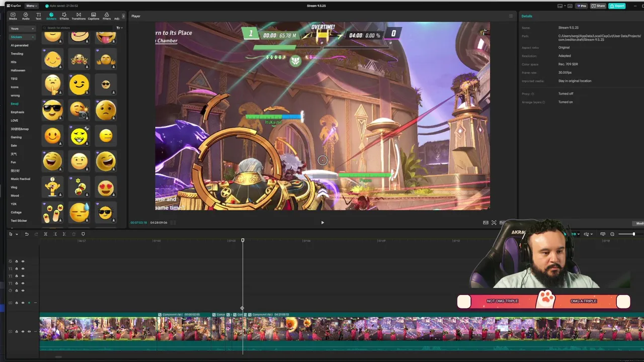Screen dimensions: 644x362
Task: Open the Transitions tab
Action: (x=78, y=16)
